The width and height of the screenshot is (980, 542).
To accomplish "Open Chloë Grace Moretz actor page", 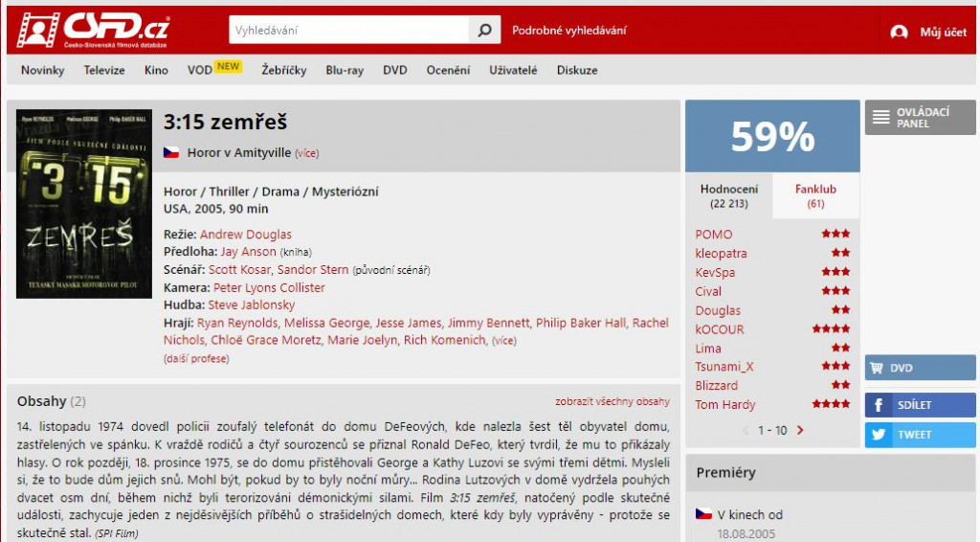I will [266, 340].
